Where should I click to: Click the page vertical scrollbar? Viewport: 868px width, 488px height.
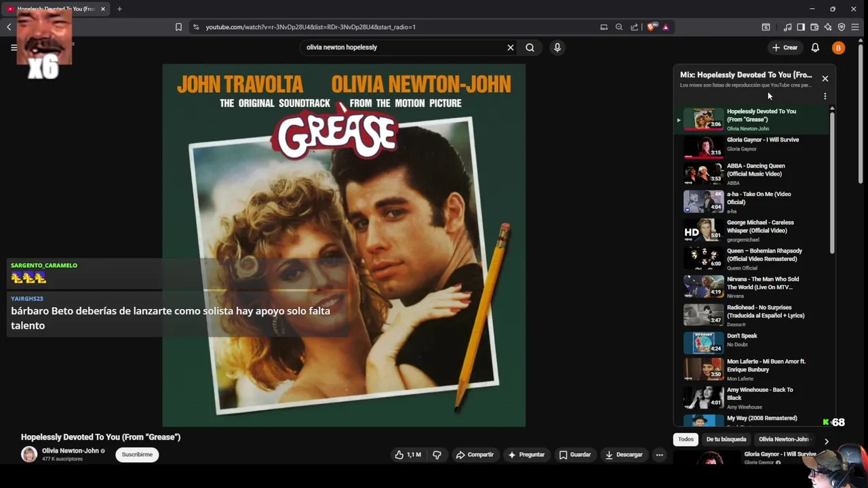point(861,115)
